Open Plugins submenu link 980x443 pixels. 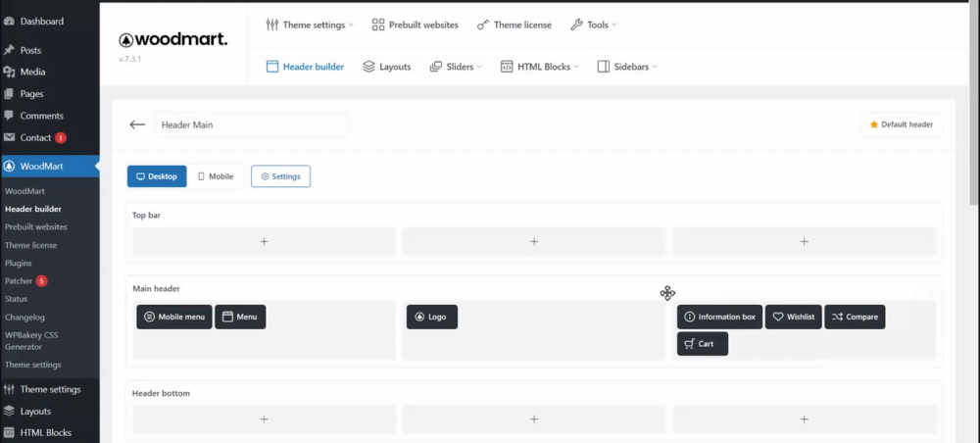18,263
